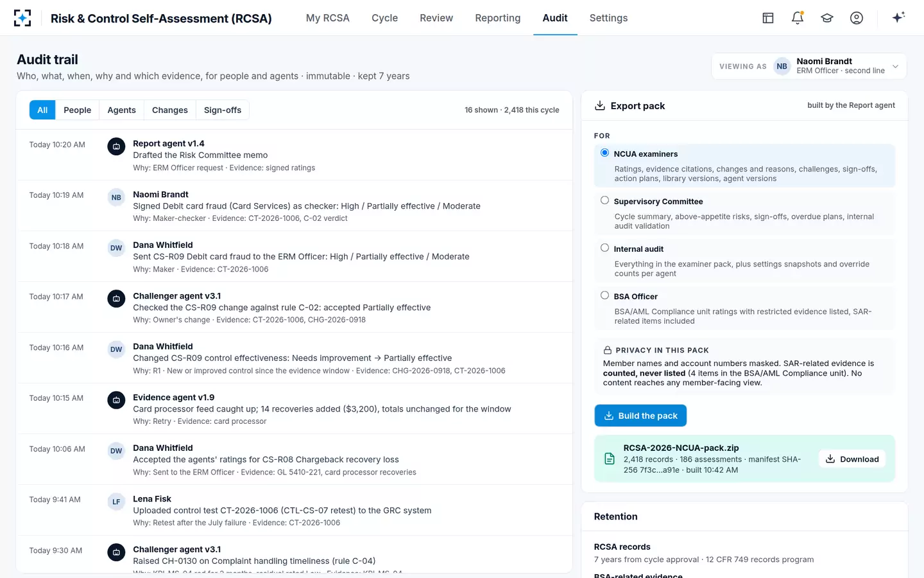Open the Settings tab
Image resolution: width=924 pixels, height=578 pixels.
pos(608,18)
